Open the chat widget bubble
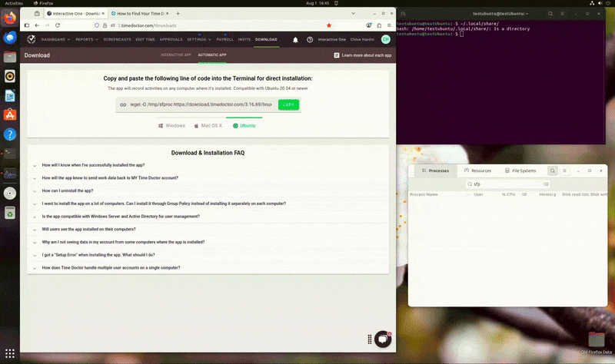Screen dimensions: 615x364 coord(383,339)
